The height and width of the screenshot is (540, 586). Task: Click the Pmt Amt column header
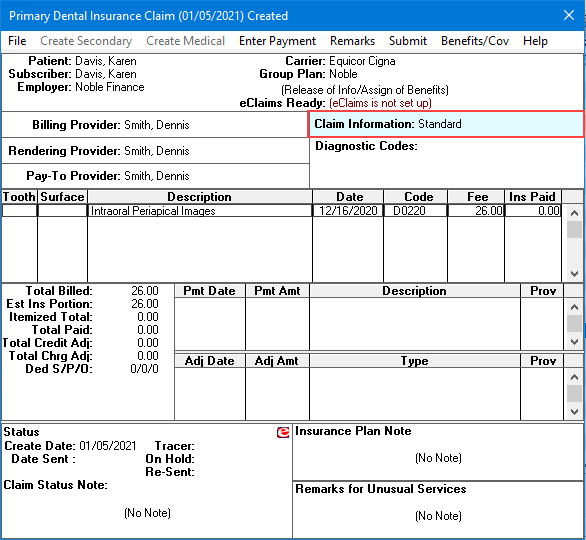pos(277,291)
